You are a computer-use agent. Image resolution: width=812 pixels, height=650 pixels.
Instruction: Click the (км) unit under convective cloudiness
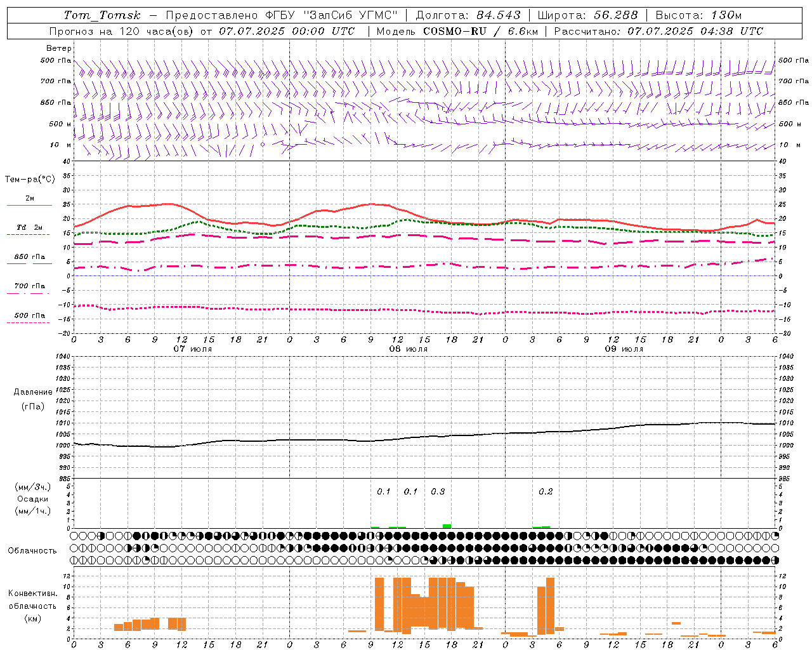(x=32, y=618)
